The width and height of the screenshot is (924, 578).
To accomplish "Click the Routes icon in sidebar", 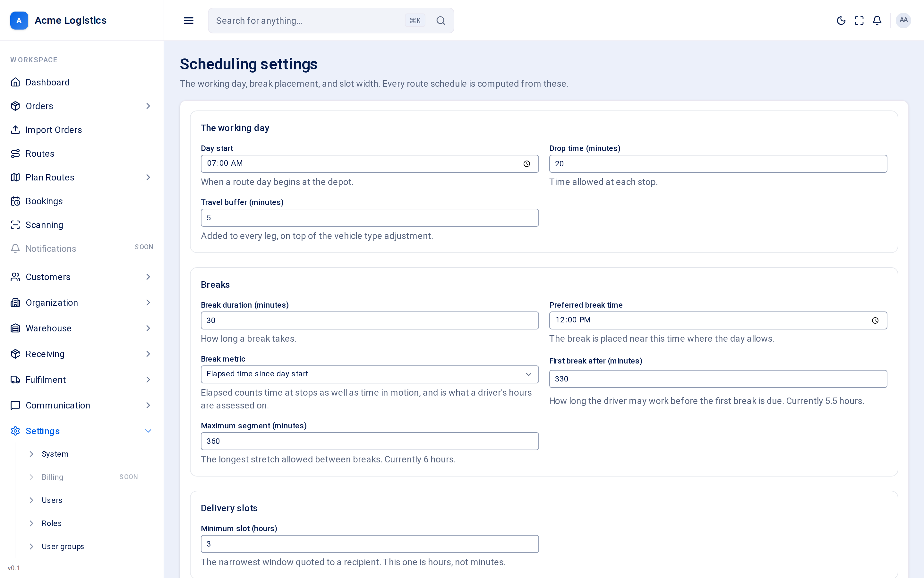I will [15, 154].
